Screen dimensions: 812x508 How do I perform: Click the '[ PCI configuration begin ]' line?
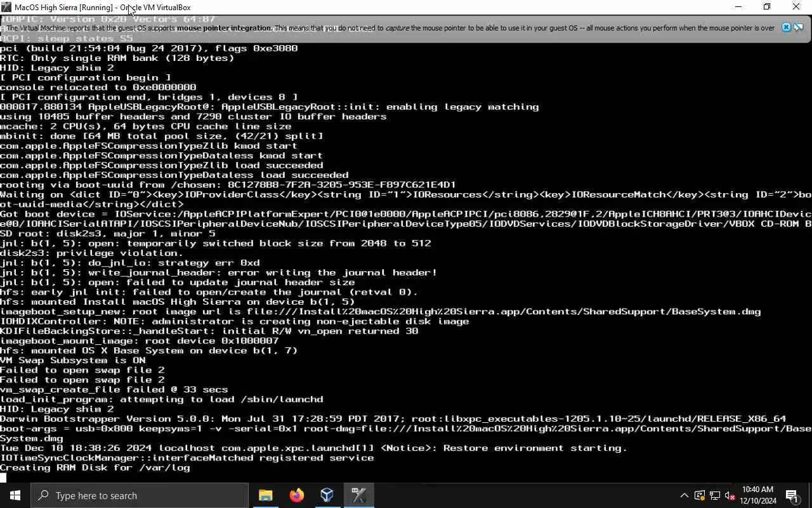tap(86, 77)
